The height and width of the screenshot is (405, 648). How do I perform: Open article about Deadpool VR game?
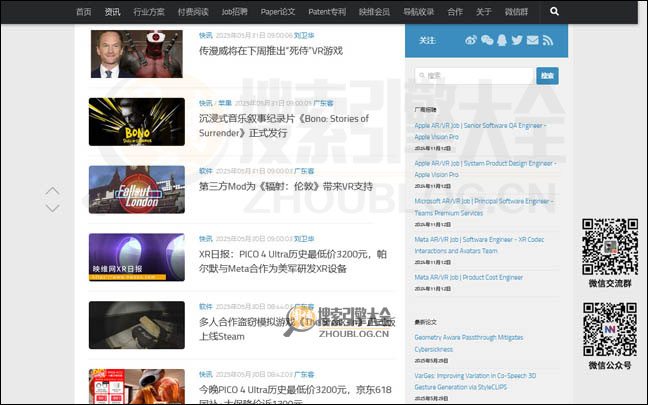pyautogui.click(x=271, y=51)
